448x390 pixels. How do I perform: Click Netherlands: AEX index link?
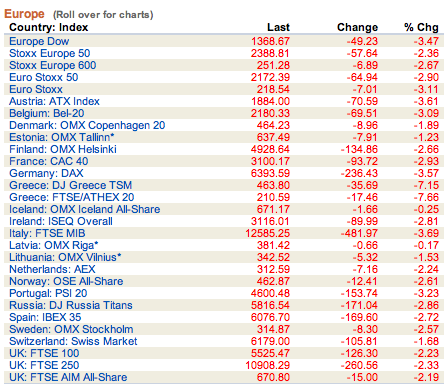tap(52, 269)
